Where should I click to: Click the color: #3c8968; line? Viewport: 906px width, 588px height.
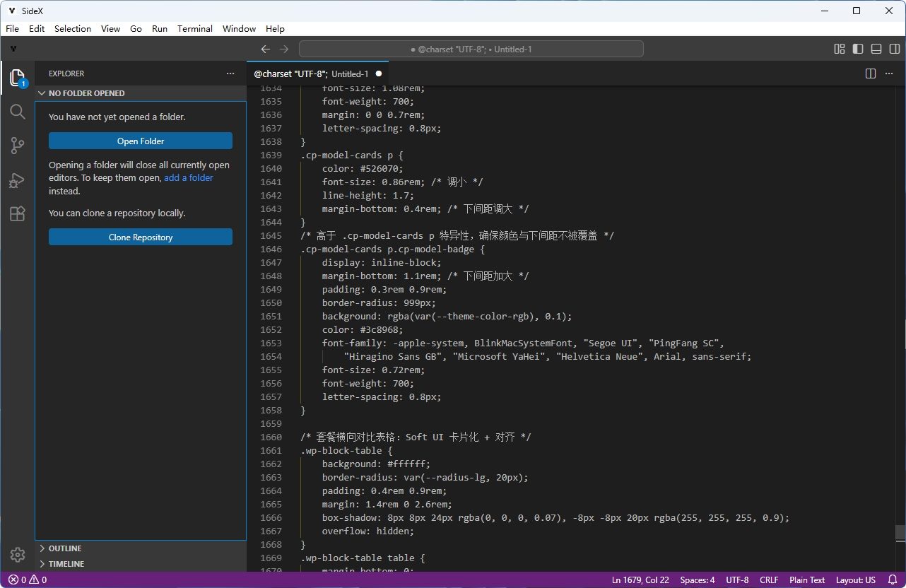pos(363,329)
